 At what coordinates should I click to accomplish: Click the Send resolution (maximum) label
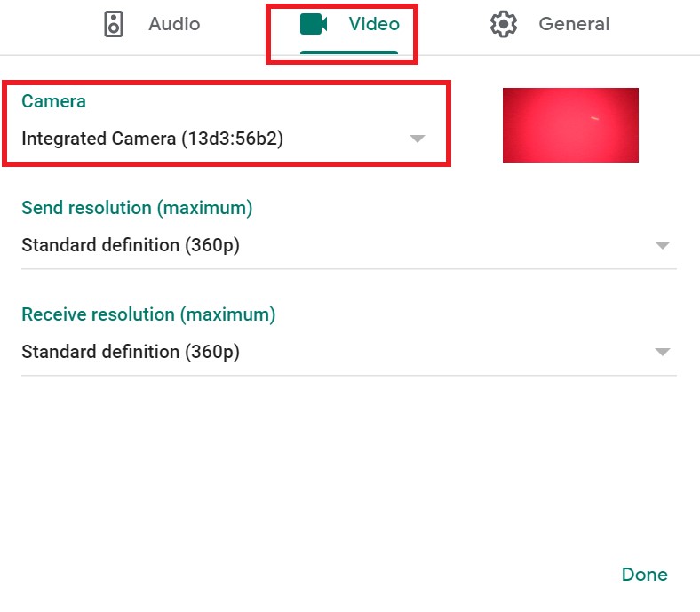[137, 208]
